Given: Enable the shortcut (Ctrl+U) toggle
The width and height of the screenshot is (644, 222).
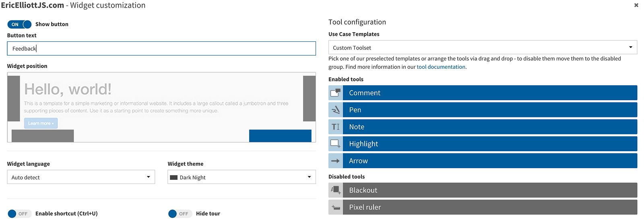Looking at the screenshot, I should [x=18, y=214].
